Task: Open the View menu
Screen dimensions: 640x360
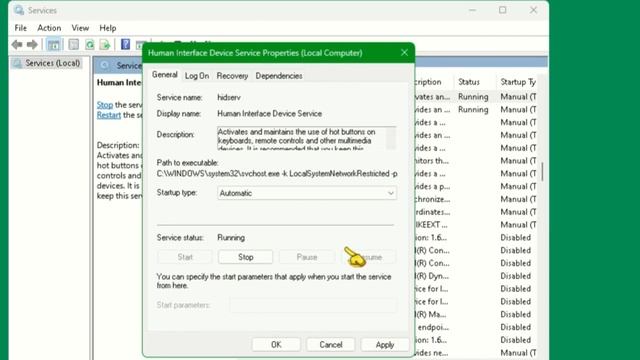Action: pyautogui.click(x=80, y=28)
